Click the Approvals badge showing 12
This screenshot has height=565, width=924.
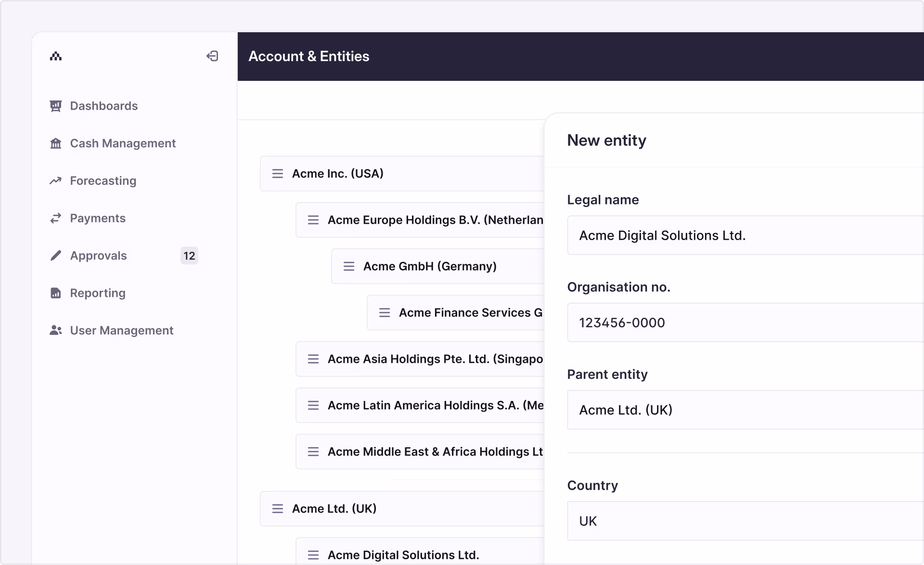coord(189,256)
